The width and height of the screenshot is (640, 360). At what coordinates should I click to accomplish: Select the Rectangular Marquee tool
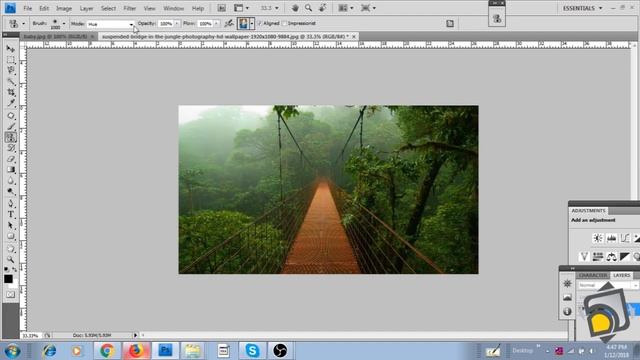(11, 60)
